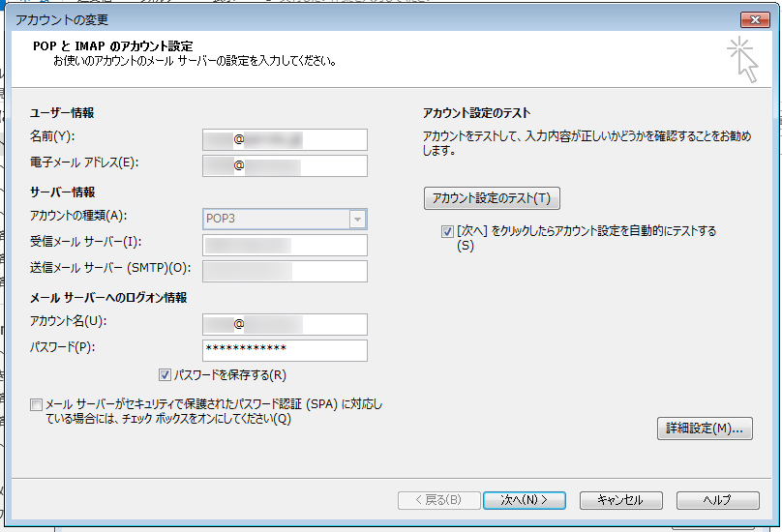The height and width of the screenshot is (532, 782).
Task: Click the POP と IMAP のアカウント設定 heading
Action: [x=113, y=45]
